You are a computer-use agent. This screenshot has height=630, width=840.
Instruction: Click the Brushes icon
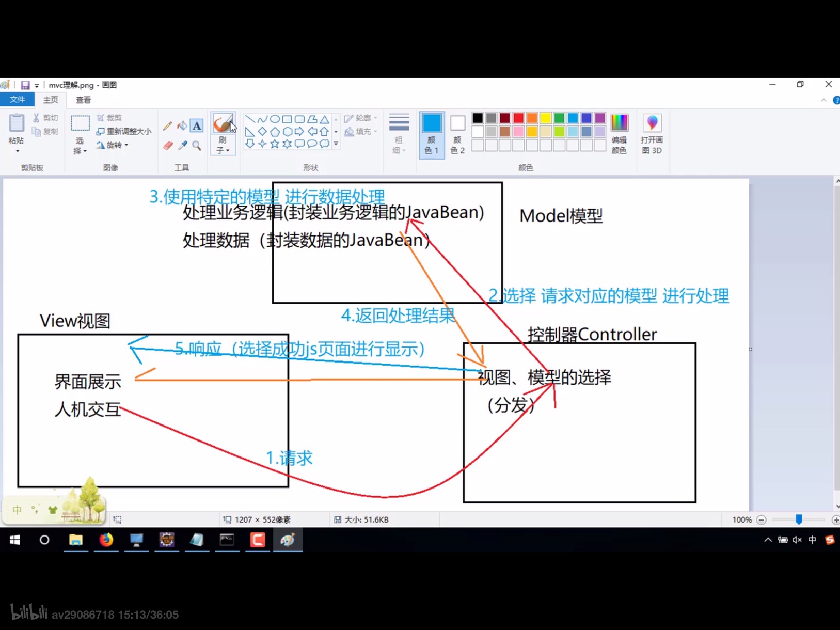click(223, 123)
